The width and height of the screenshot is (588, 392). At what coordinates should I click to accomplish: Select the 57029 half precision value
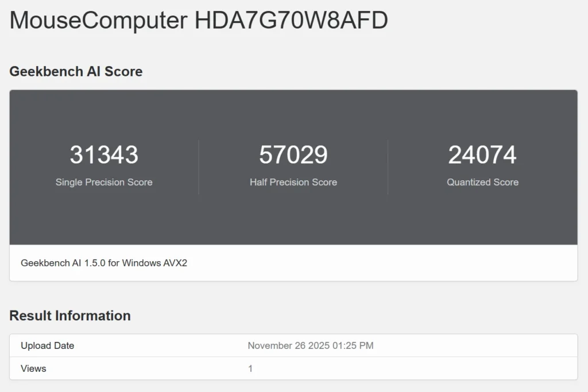tap(293, 155)
